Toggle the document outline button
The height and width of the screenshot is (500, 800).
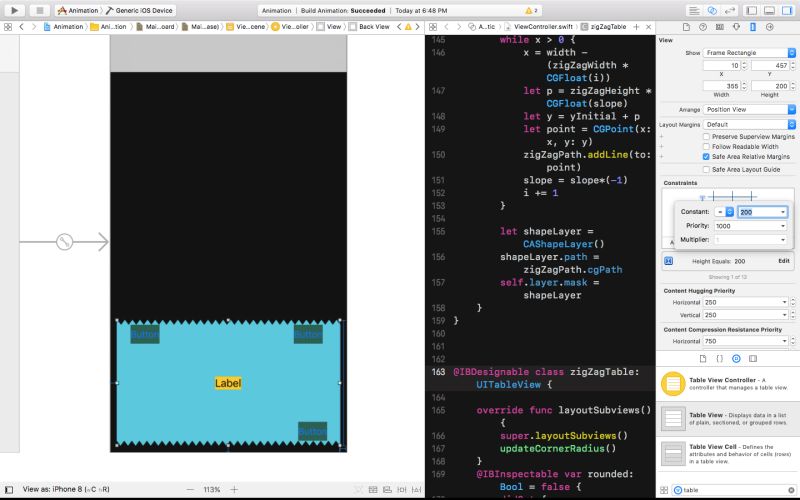(9, 490)
